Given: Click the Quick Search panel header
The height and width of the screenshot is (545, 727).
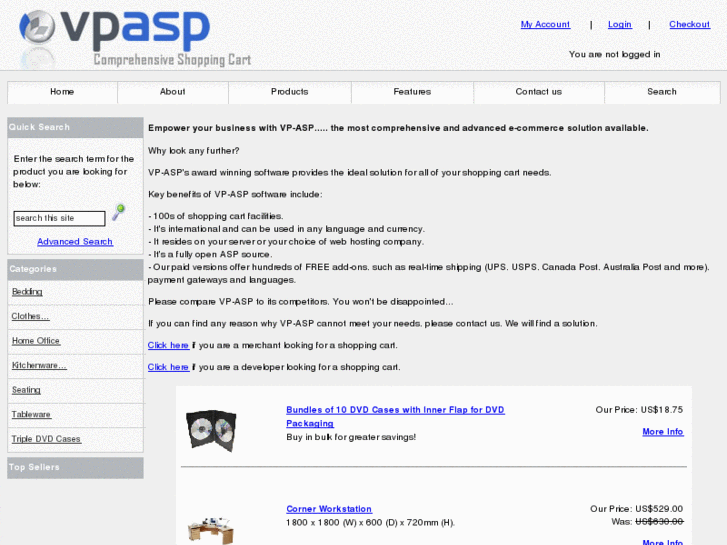Looking at the screenshot, I should tap(75, 127).
